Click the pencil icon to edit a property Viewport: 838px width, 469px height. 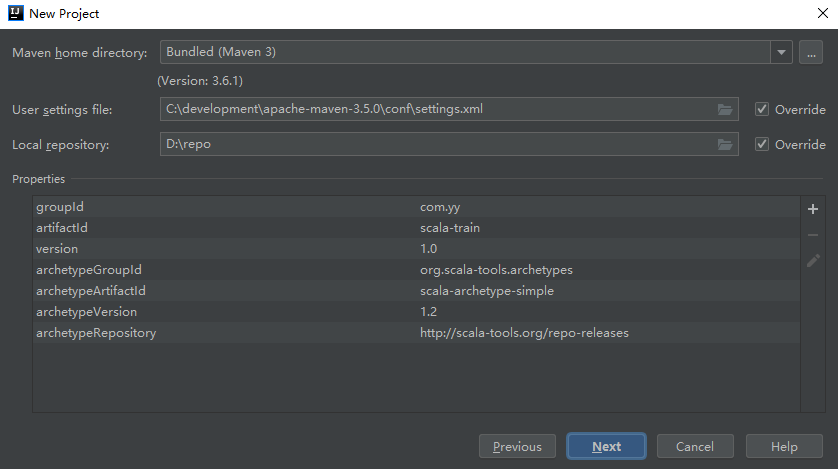(x=813, y=261)
